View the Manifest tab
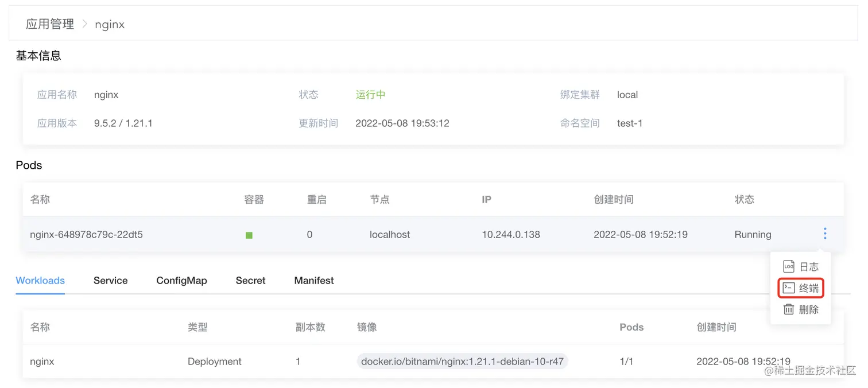 pyautogui.click(x=313, y=281)
